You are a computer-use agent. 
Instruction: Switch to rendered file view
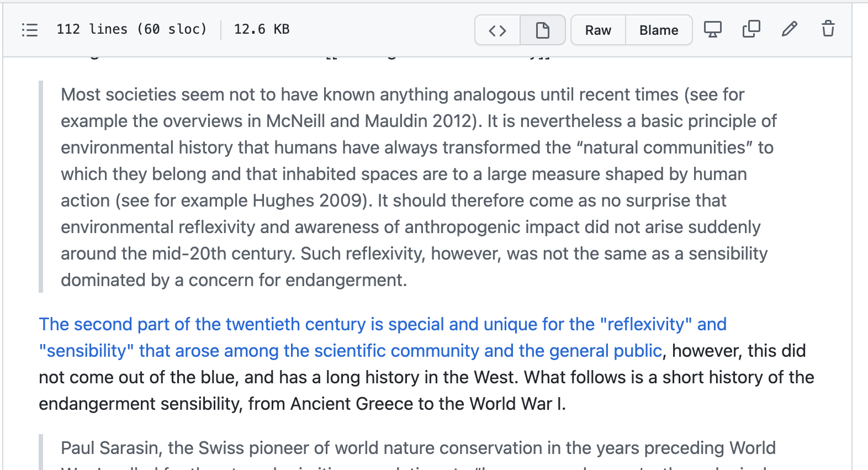click(543, 30)
